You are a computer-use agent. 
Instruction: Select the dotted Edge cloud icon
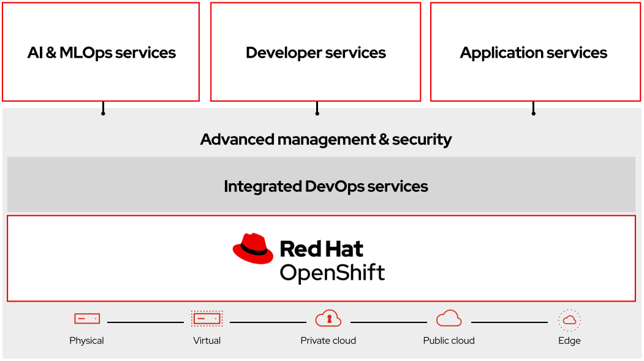(x=569, y=319)
